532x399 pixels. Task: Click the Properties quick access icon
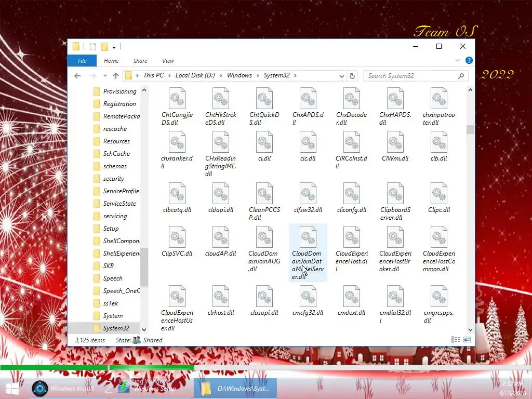click(92, 46)
